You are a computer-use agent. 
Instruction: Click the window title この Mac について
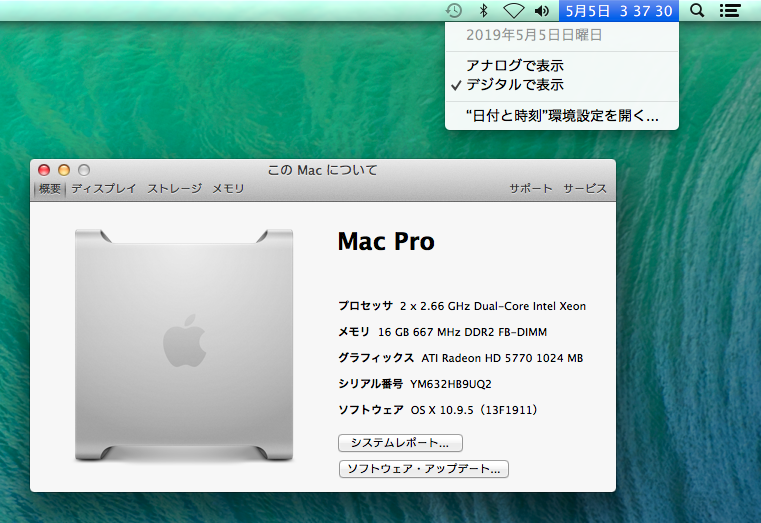[x=323, y=170]
